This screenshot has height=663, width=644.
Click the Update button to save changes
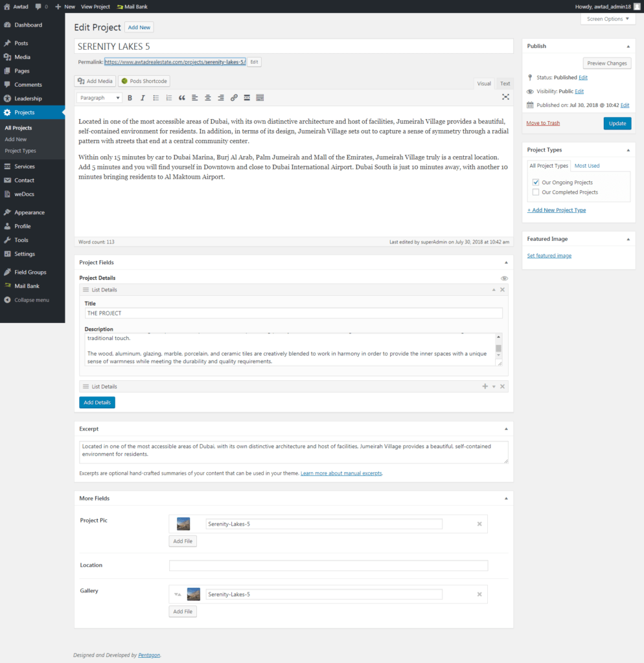617,122
